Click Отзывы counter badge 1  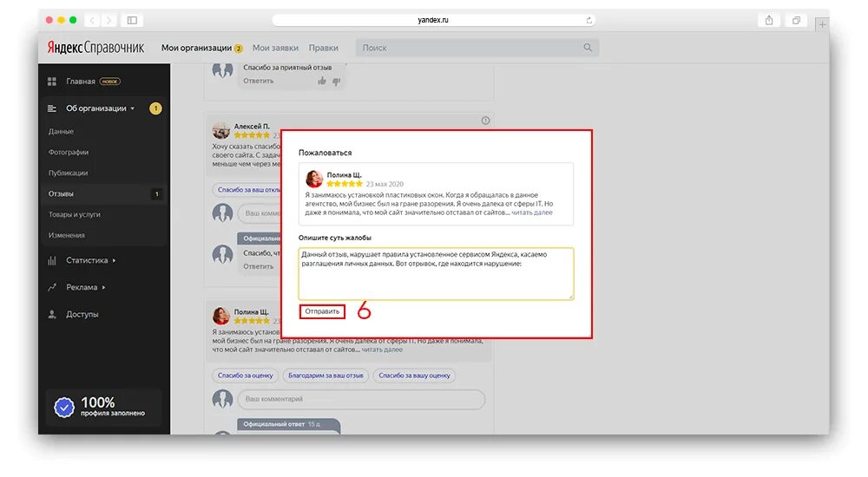(156, 194)
